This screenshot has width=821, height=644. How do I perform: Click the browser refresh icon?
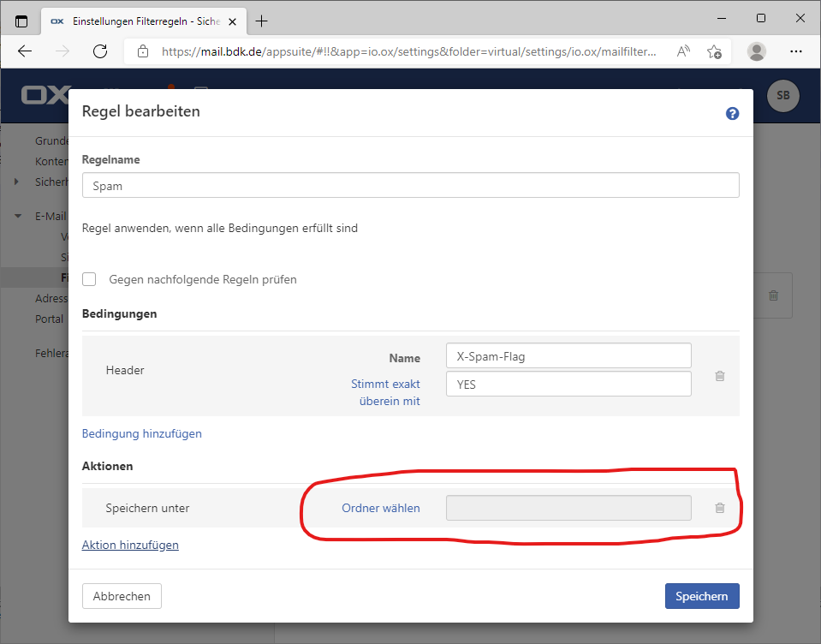pos(100,51)
